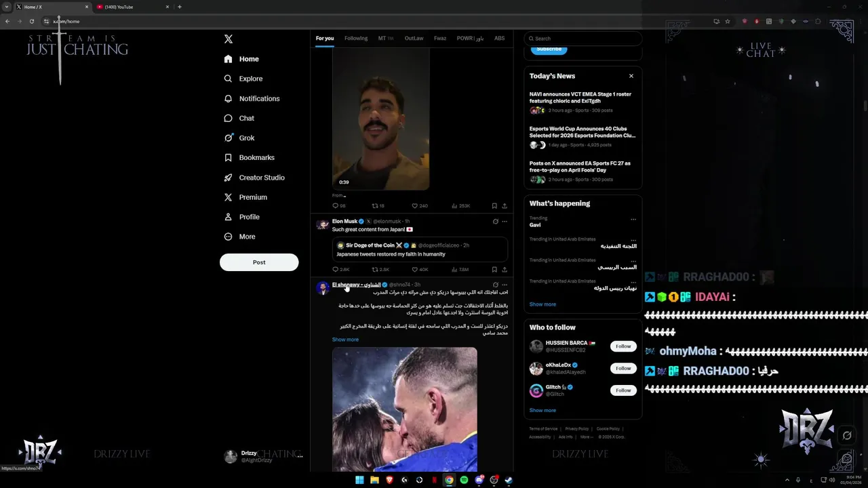Open Chat from the sidebar
The height and width of the screenshot is (488, 868).
(239, 118)
